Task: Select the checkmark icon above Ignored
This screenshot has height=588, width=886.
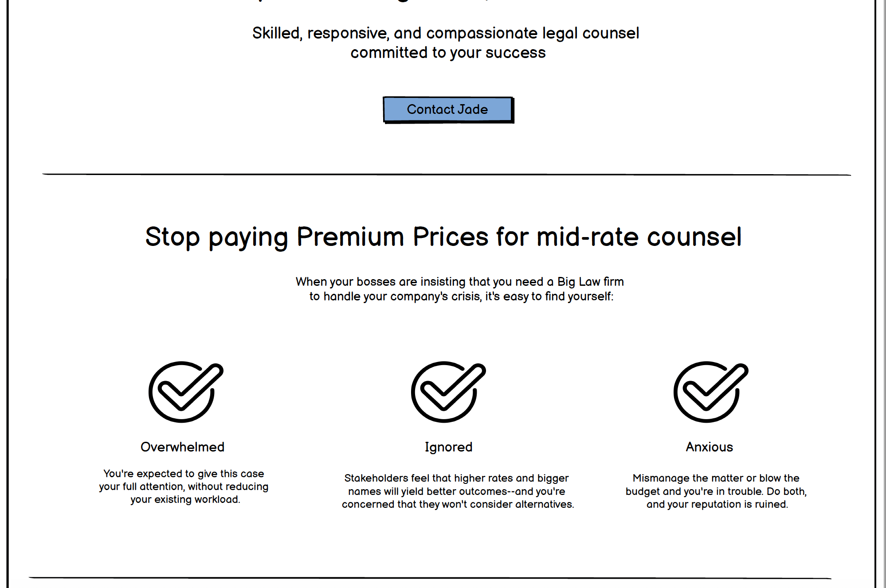Action: (448, 392)
